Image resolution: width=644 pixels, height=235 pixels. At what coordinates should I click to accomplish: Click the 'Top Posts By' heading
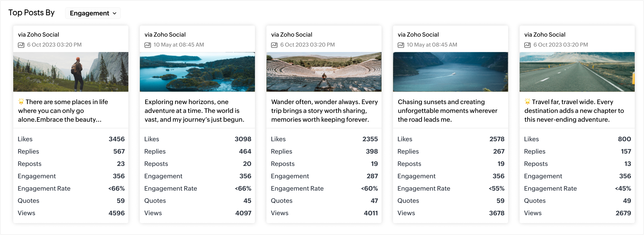tap(32, 13)
